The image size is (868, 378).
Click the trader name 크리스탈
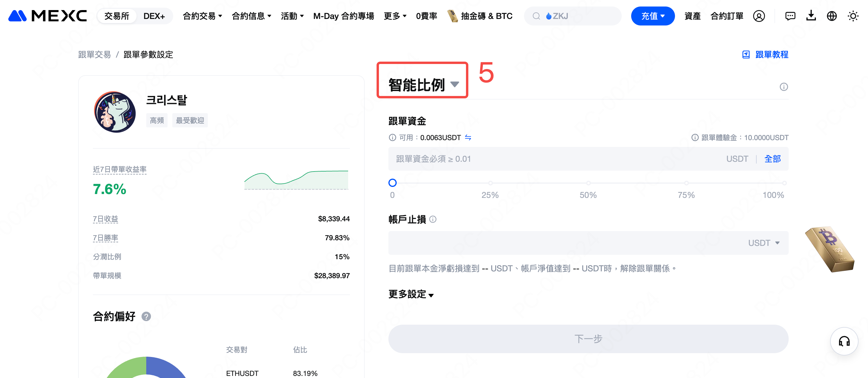click(167, 100)
